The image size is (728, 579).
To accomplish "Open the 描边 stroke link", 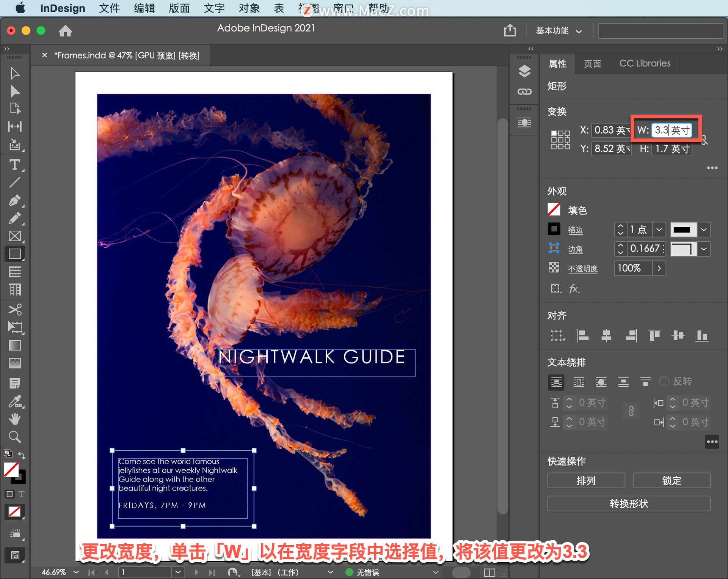I will click(575, 230).
